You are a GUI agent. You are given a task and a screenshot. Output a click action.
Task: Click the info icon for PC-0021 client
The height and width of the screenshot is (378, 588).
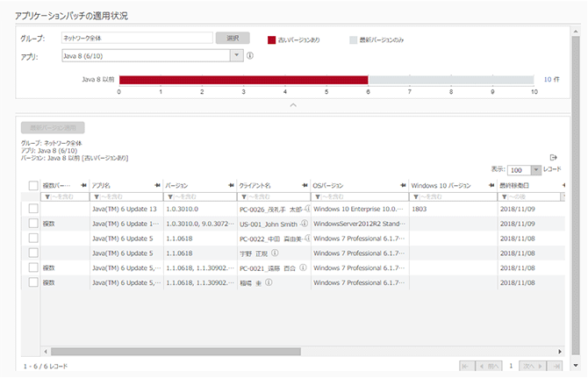[x=303, y=267]
